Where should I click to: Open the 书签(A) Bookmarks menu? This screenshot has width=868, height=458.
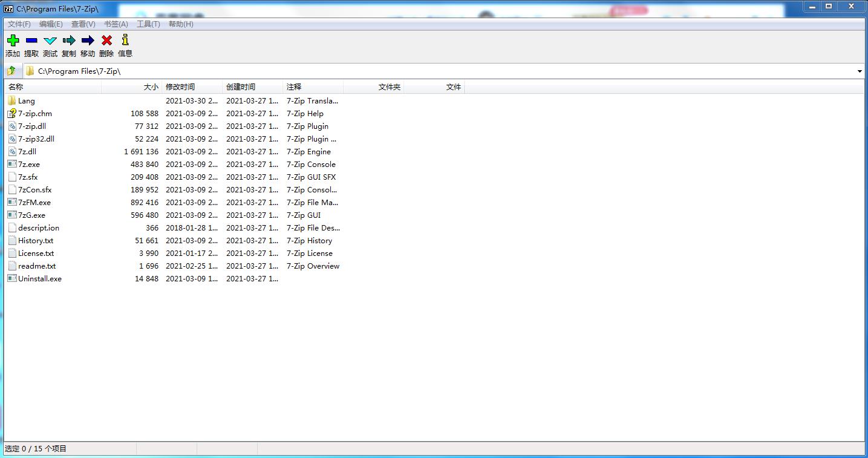(x=116, y=24)
